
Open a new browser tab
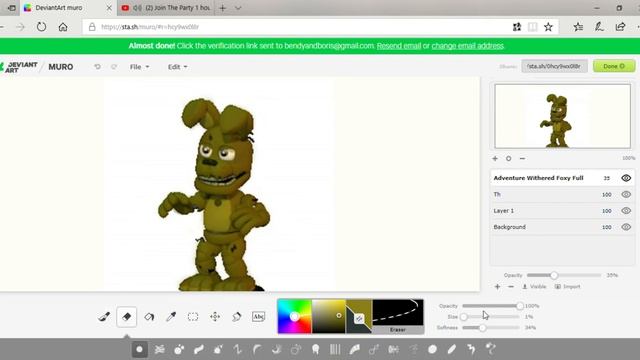[223, 8]
